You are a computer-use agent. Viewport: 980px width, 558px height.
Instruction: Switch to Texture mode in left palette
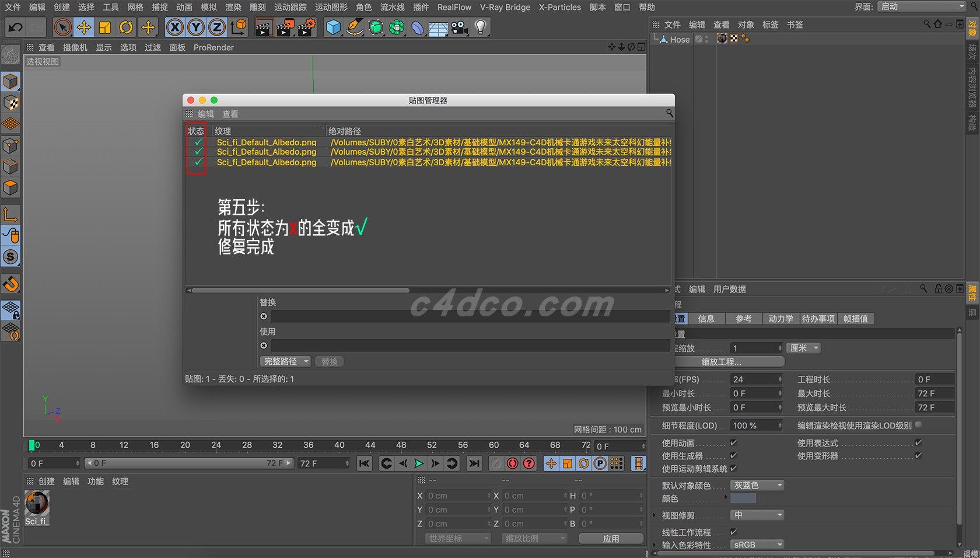click(x=10, y=103)
